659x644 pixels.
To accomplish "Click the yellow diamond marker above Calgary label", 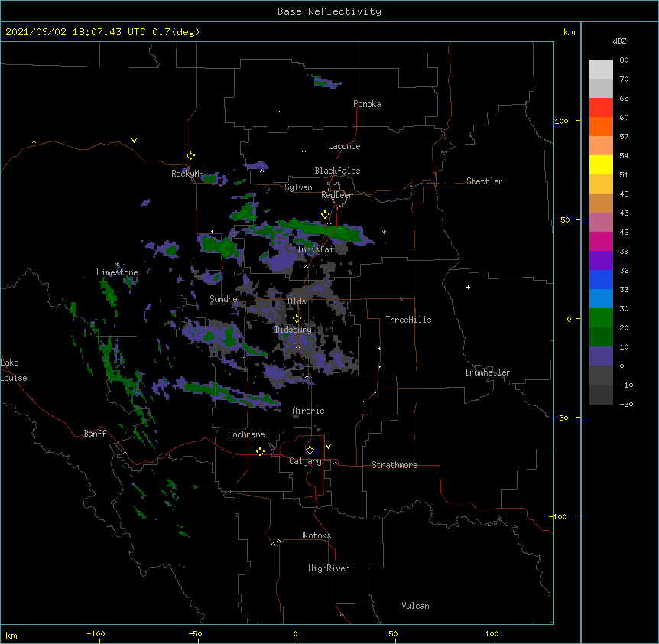I will point(310,450).
